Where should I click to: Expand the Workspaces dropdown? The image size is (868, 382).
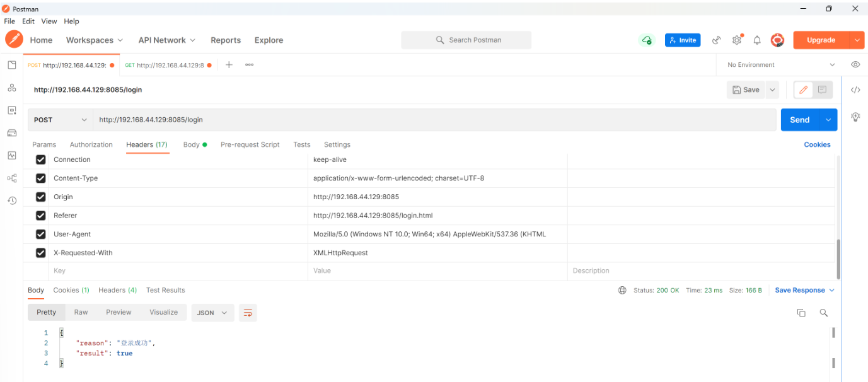coord(95,40)
